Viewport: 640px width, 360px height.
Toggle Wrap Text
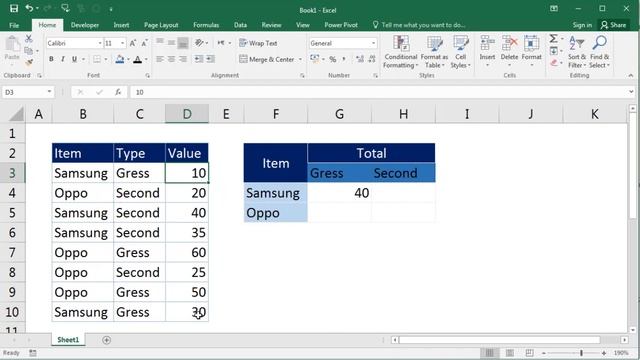(258, 43)
